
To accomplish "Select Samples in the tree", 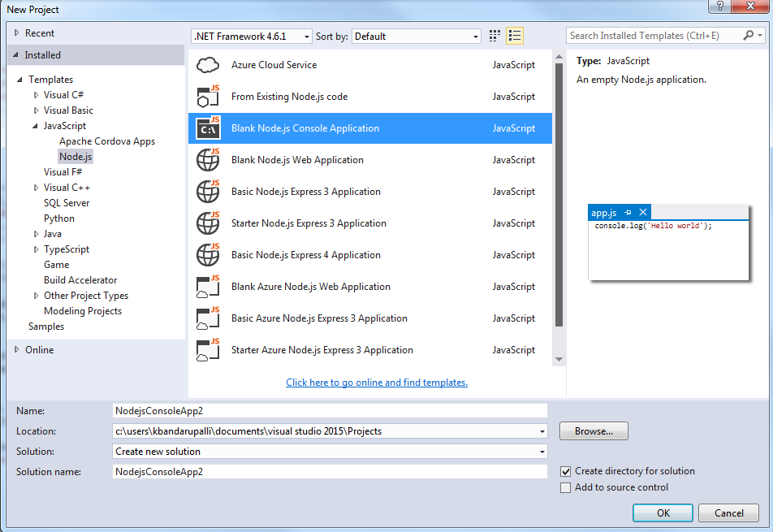I will tap(46, 326).
